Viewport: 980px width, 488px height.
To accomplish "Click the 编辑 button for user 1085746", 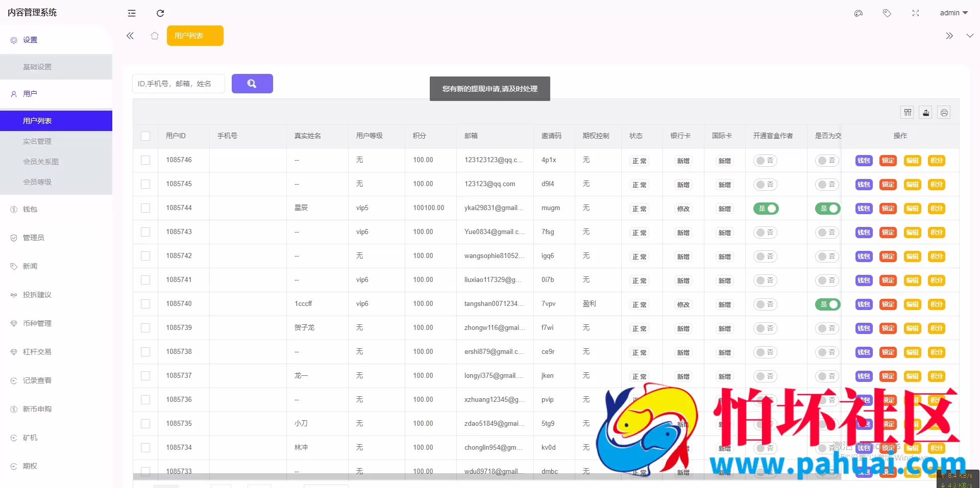I will click(x=913, y=161).
